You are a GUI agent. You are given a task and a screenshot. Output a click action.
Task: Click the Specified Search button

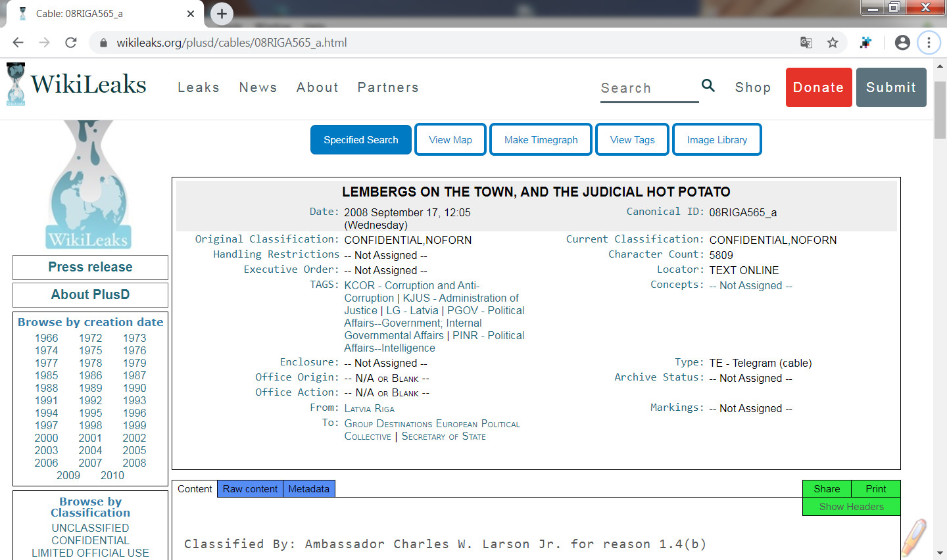click(361, 140)
